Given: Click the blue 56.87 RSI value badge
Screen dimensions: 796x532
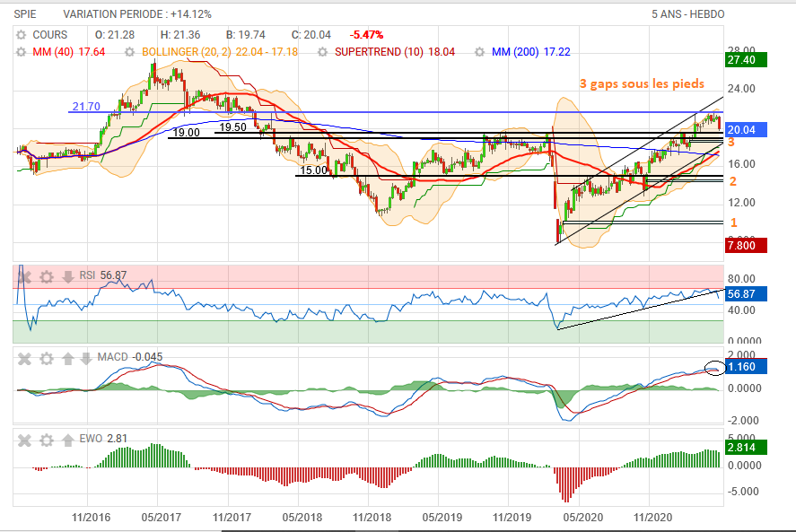Looking at the screenshot, I should point(747,294).
